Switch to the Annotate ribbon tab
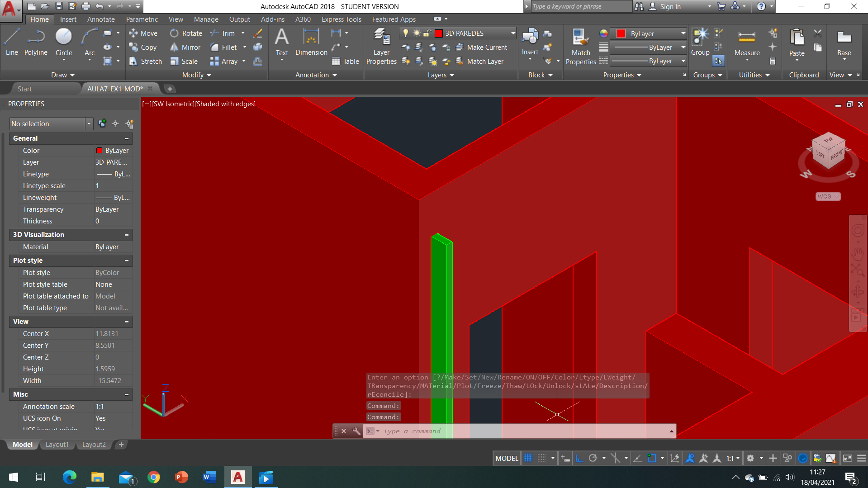Image resolution: width=868 pixels, height=488 pixels. pyautogui.click(x=101, y=19)
